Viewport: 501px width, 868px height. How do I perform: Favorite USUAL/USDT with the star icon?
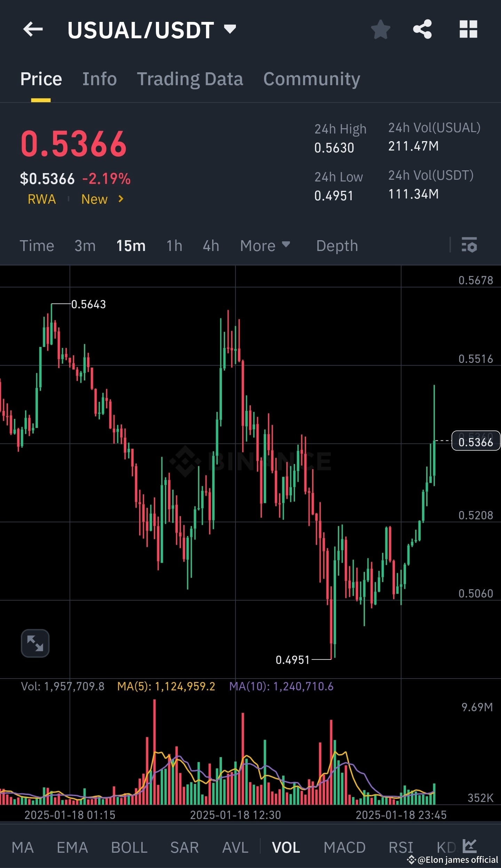381,30
